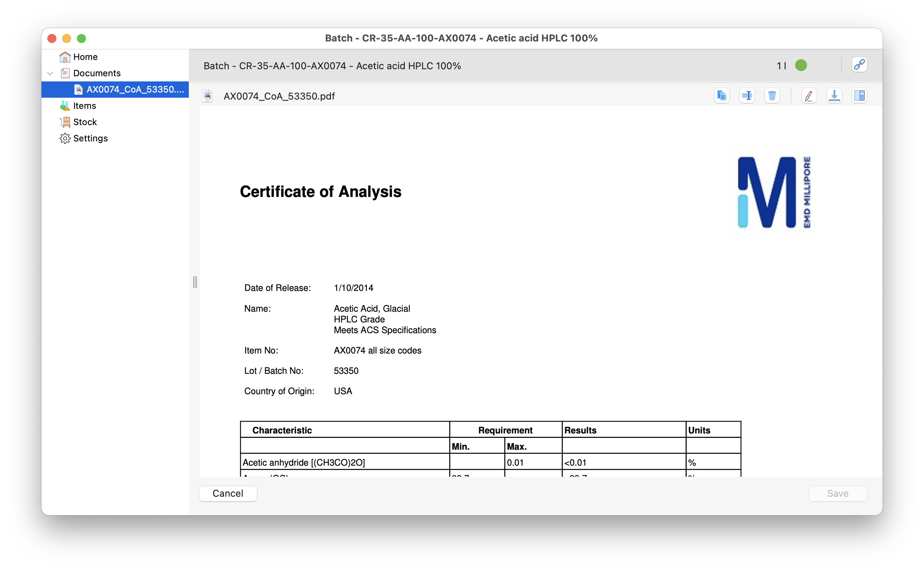Click the Home house icon
924x570 pixels.
tap(65, 57)
